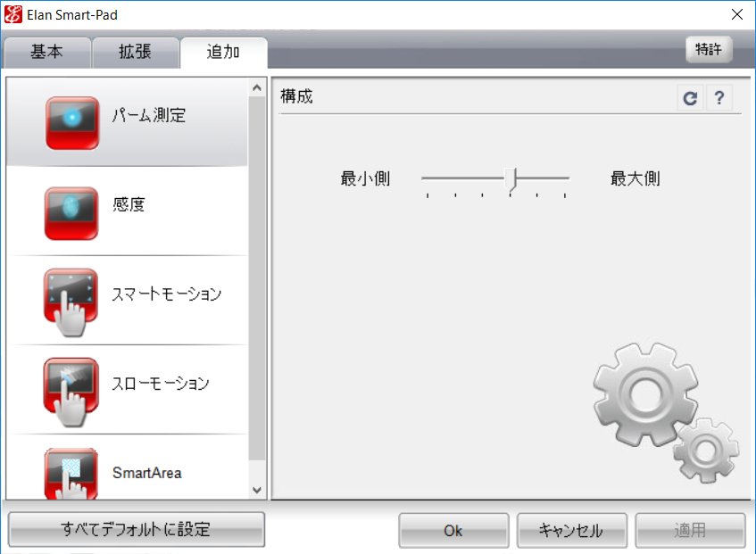The image size is (756, 554).
Task: Click the palm tracking slider thumb
Action: pos(511,179)
